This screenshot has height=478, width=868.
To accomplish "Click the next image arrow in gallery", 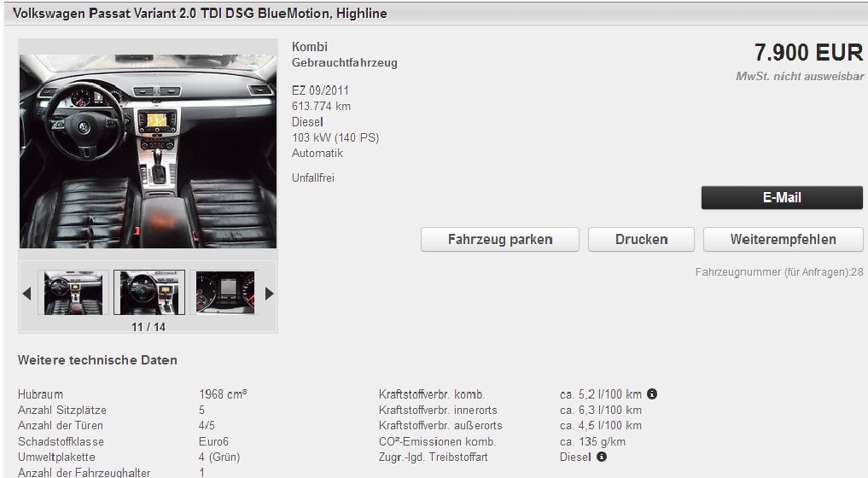I will (x=270, y=294).
